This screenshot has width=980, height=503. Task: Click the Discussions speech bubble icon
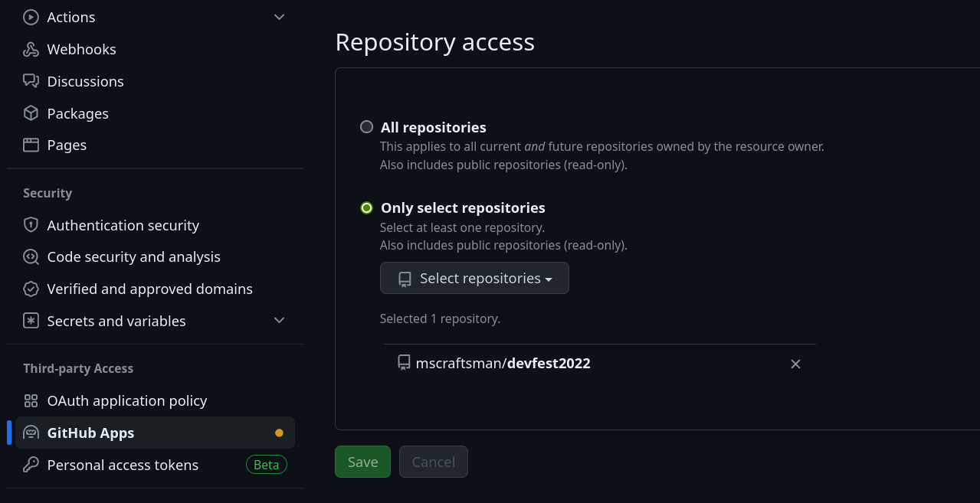click(x=31, y=81)
